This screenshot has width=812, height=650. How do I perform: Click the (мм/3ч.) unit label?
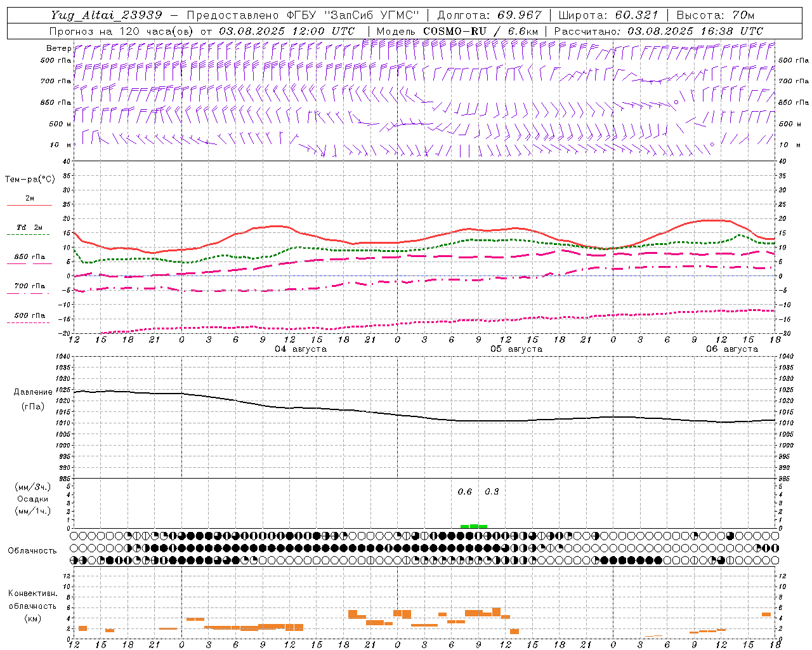(x=32, y=487)
